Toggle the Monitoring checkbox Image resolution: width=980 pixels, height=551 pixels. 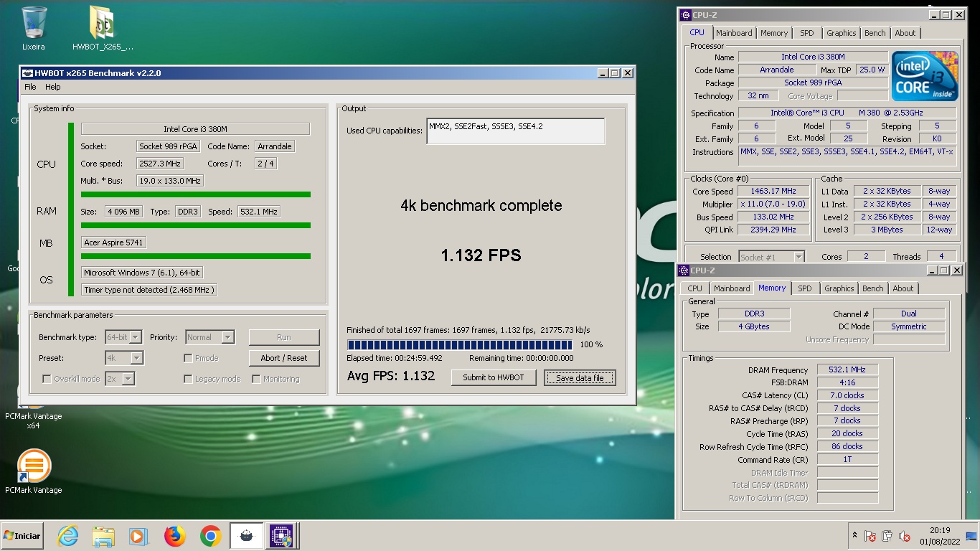point(256,379)
